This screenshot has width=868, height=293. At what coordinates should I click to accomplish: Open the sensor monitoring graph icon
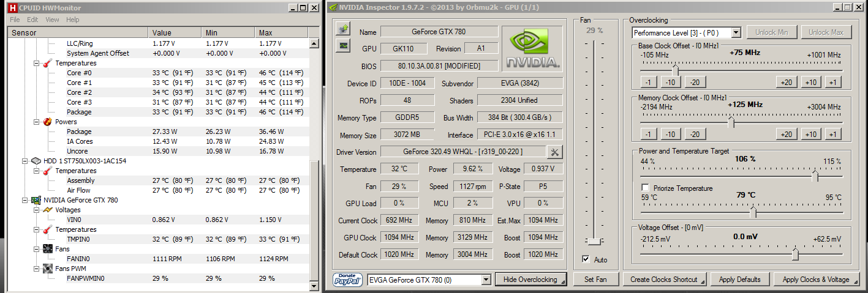click(343, 45)
